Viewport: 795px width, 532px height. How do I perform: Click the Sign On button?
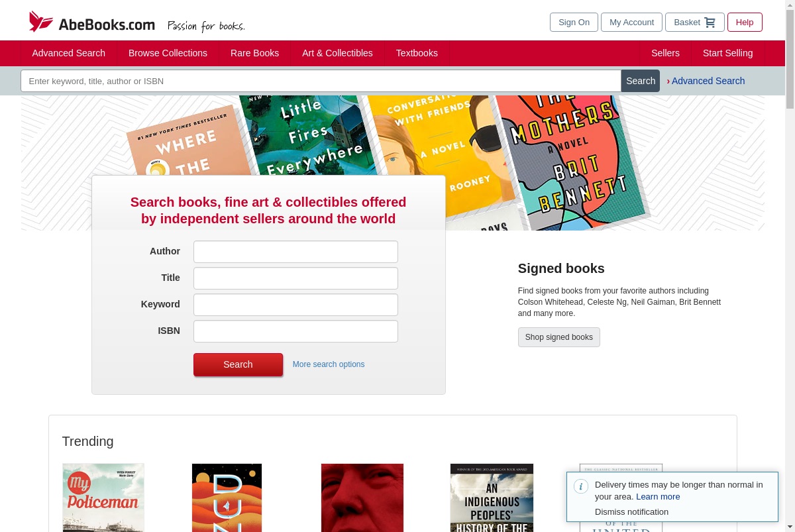(574, 23)
